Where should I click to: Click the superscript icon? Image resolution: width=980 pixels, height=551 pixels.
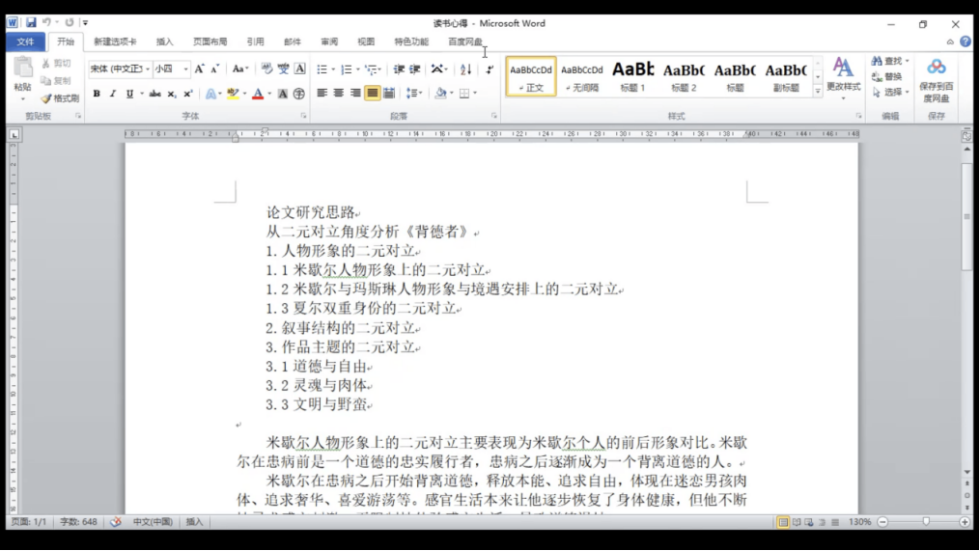click(x=188, y=95)
